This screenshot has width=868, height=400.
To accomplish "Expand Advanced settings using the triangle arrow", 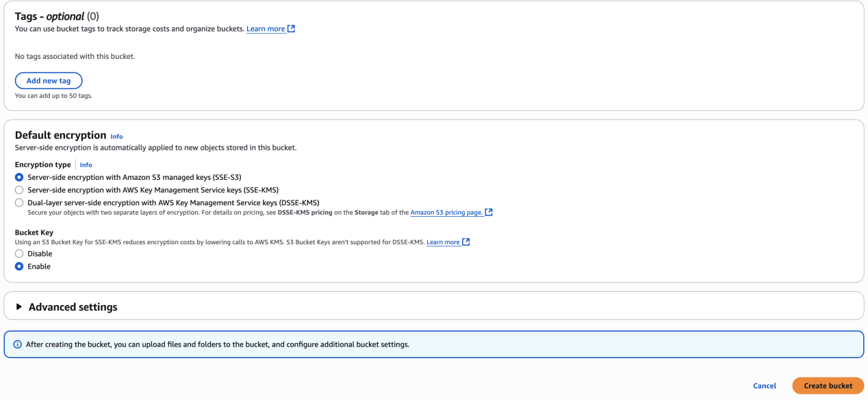I will click(x=19, y=307).
